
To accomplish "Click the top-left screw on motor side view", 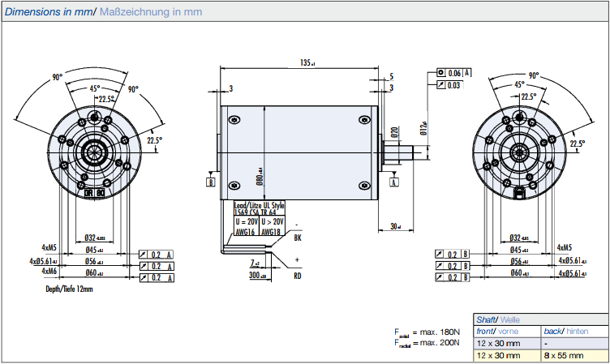I will coord(234,120).
